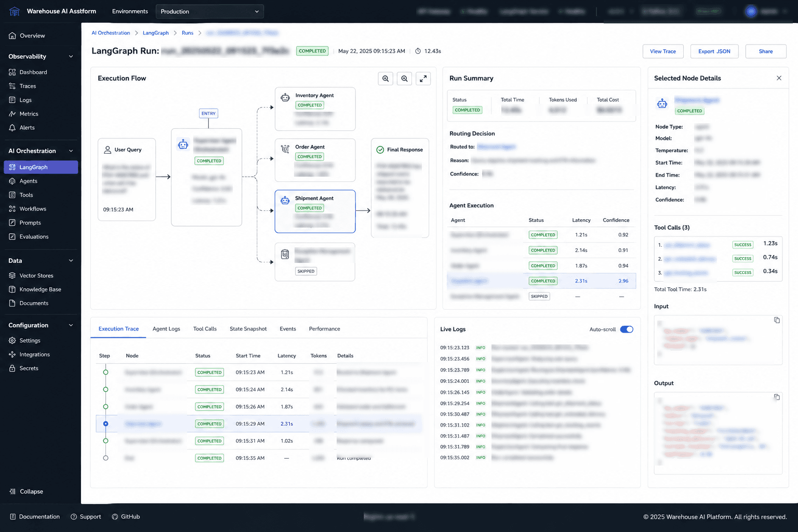798x532 pixels.
Task: Collapse the Observability section
Action: 71,57
